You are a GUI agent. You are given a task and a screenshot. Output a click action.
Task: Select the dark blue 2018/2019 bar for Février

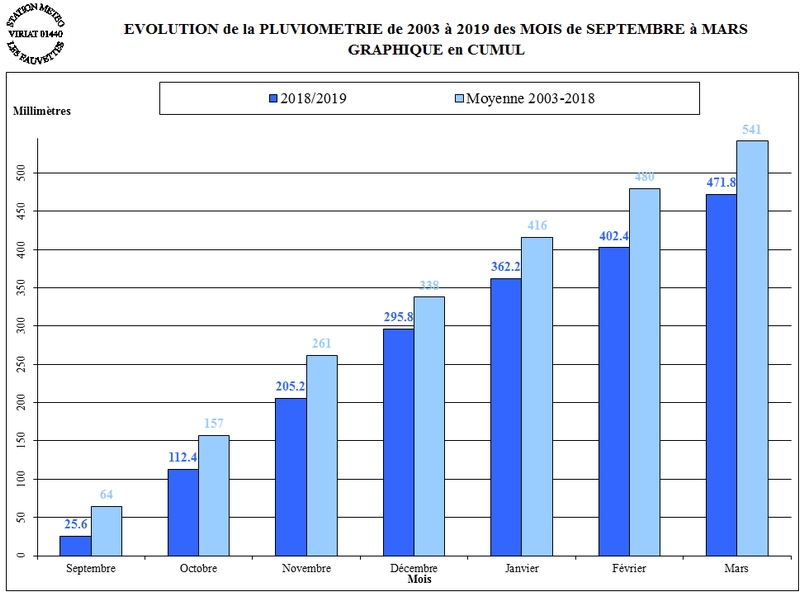tap(614, 402)
